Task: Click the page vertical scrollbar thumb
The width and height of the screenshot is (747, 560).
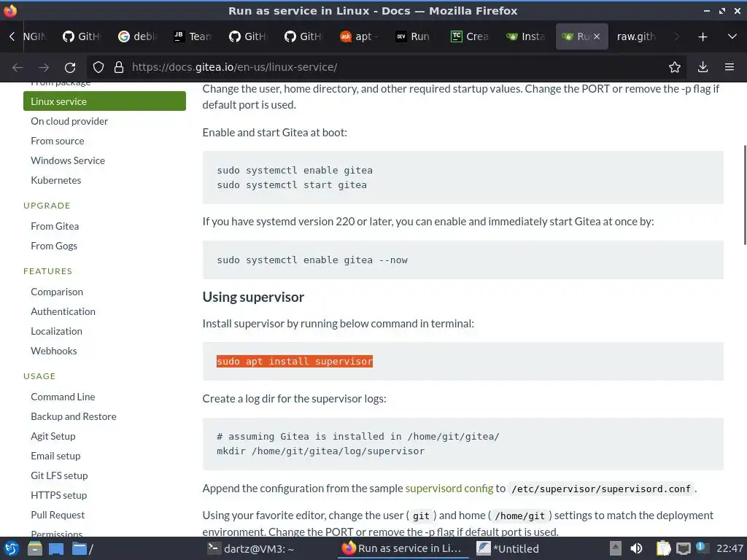Action: pos(745,195)
